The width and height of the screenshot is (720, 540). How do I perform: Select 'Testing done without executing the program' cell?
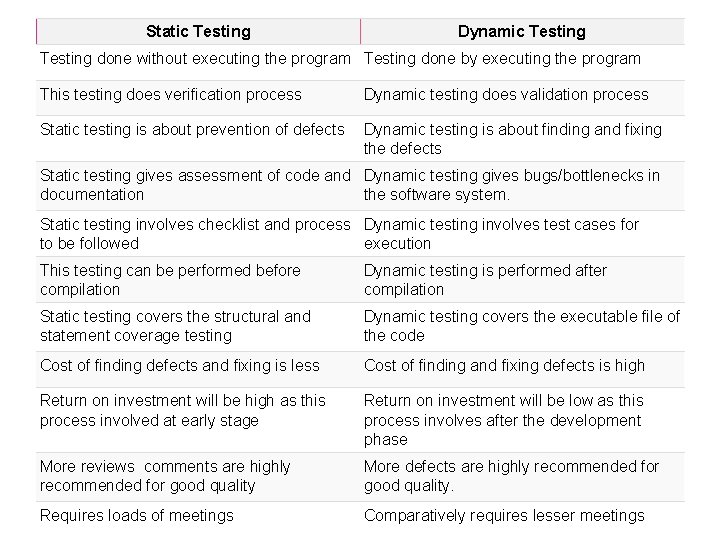pyautogui.click(x=198, y=62)
